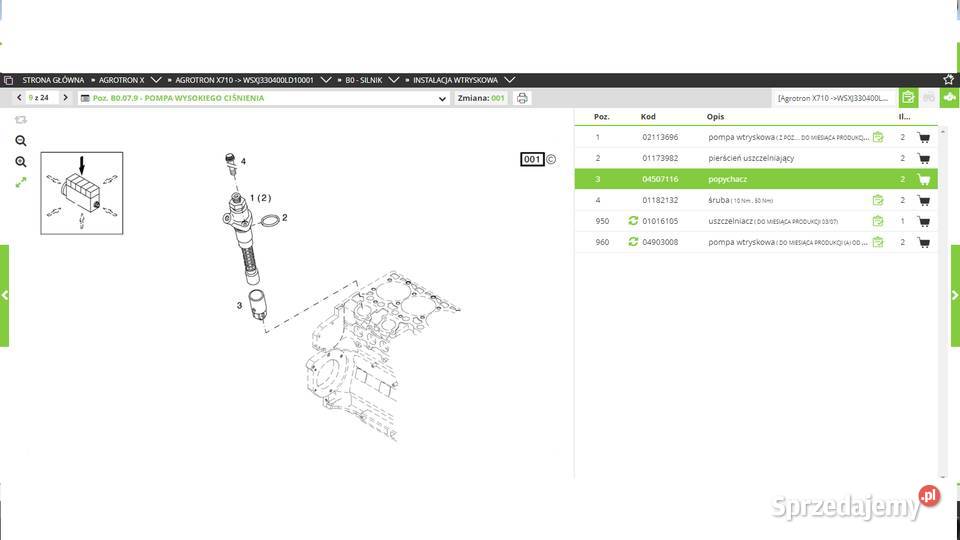Open note icon for part 02113696
This screenshot has height=540, width=960.
(x=878, y=137)
